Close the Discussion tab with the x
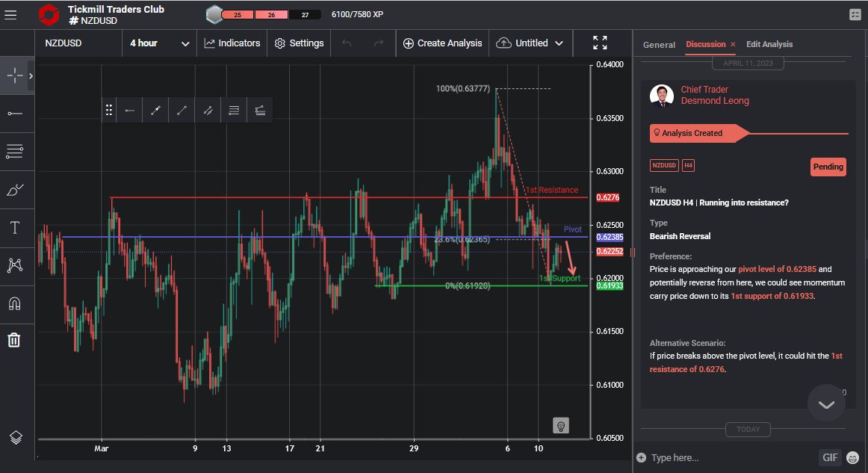This screenshot has width=868, height=473. click(x=733, y=44)
